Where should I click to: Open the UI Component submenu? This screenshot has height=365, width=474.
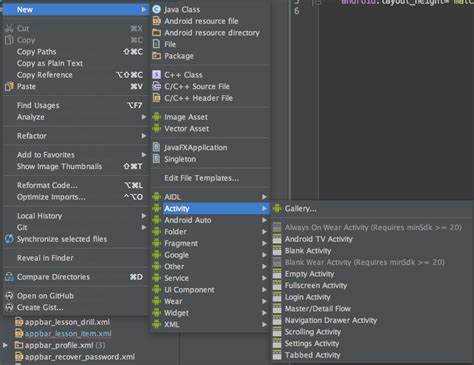pyautogui.click(x=210, y=290)
